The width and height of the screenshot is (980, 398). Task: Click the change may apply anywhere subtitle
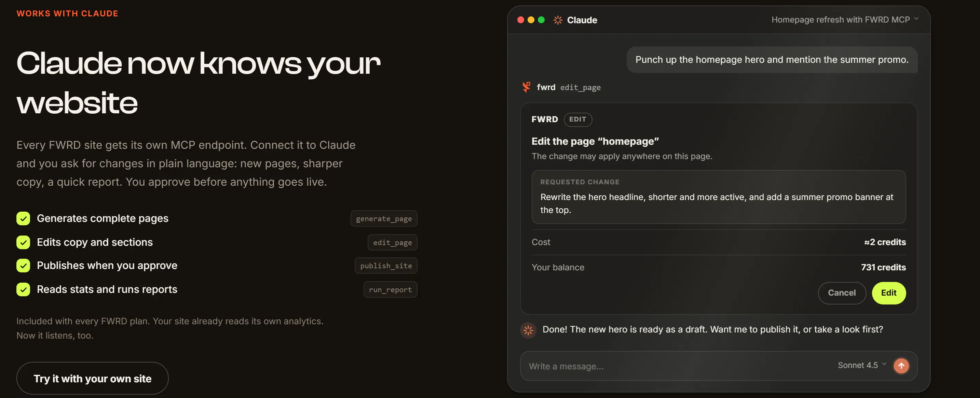pyautogui.click(x=622, y=156)
